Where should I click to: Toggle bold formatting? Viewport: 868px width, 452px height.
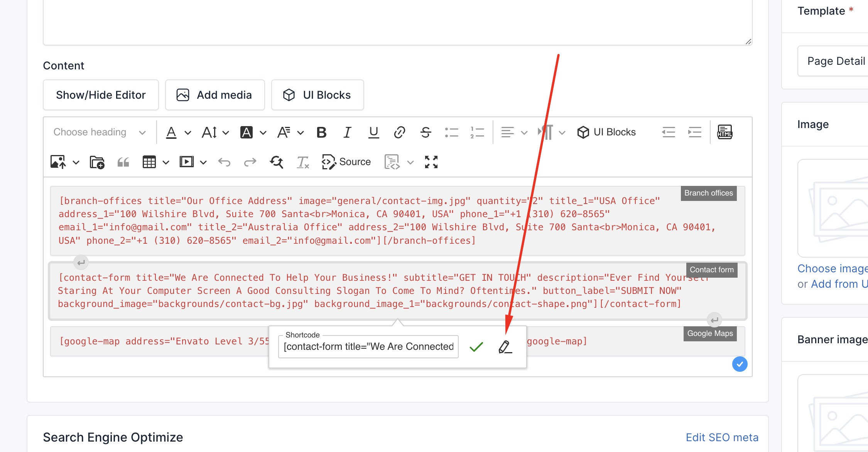pos(321,132)
